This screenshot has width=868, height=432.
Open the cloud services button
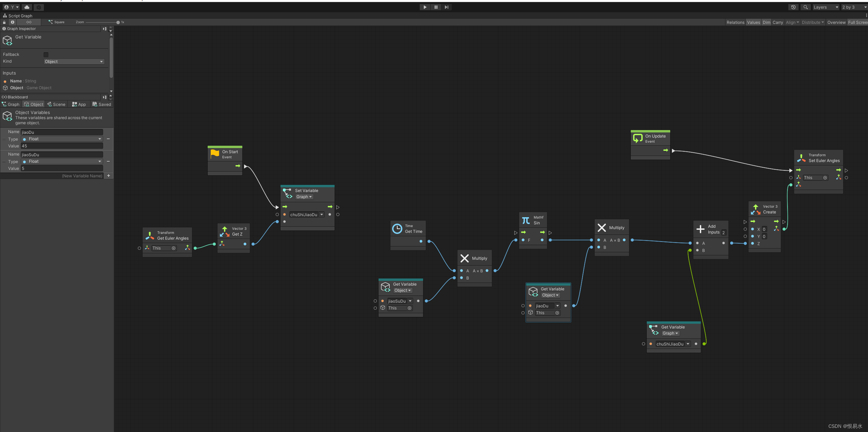(27, 7)
